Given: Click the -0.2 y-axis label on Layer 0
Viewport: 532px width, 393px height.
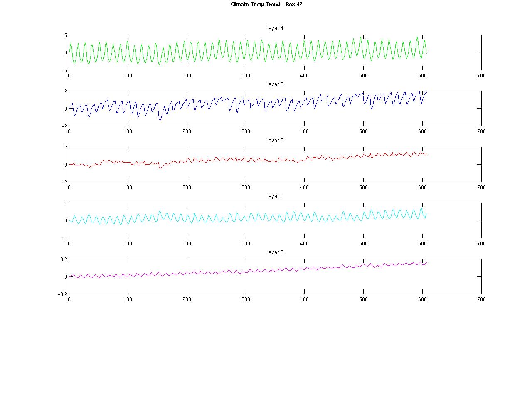Looking at the screenshot, I should pyautogui.click(x=62, y=294).
